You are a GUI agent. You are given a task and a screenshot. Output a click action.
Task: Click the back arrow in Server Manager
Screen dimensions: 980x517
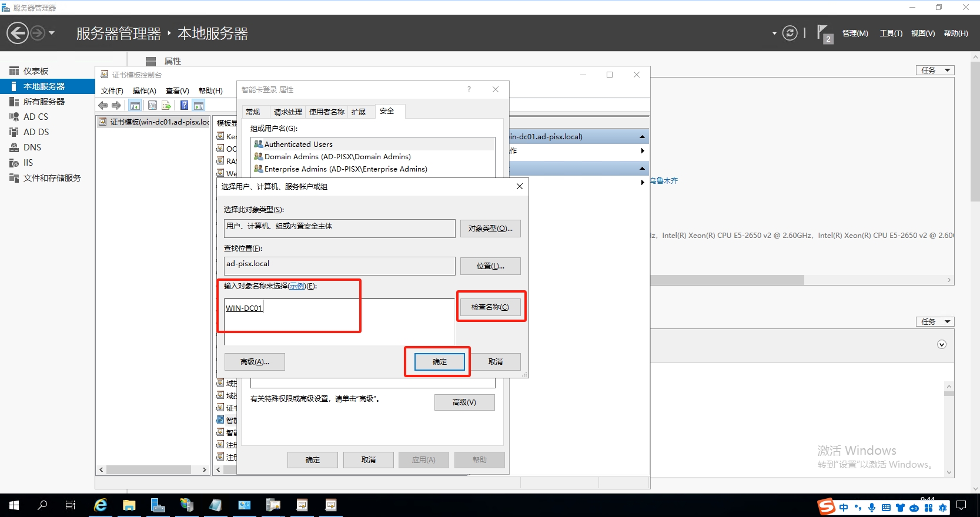pos(18,33)
